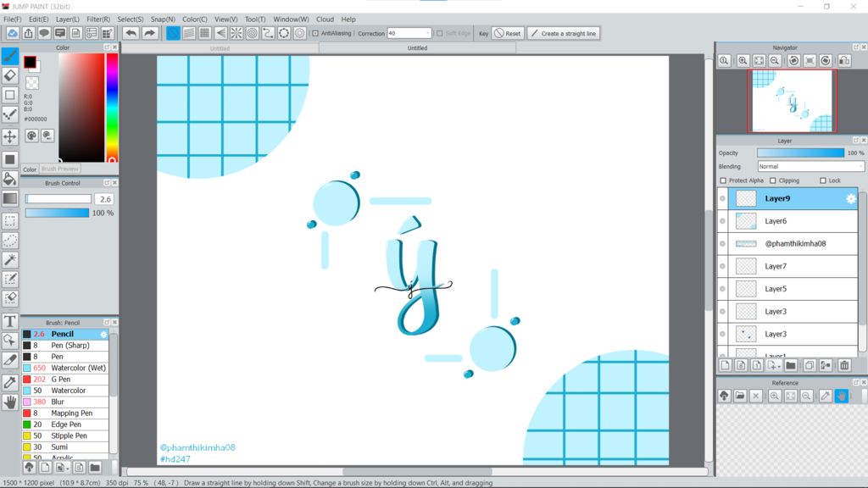Select the Brush tool in left toolbar
Viewport: 868px width, 488px height.
pos(10,56)
